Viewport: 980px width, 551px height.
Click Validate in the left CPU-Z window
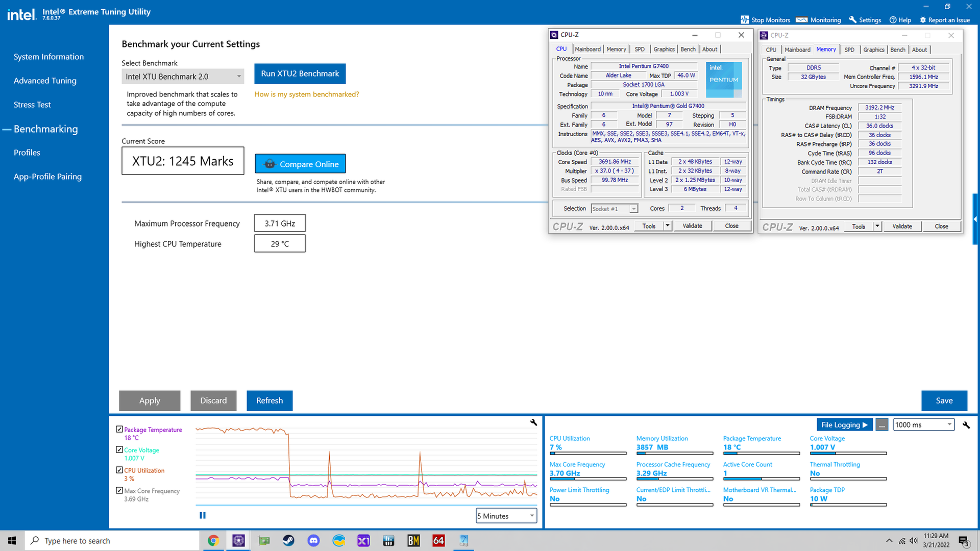pyautogui.click(x=693, y=226)
